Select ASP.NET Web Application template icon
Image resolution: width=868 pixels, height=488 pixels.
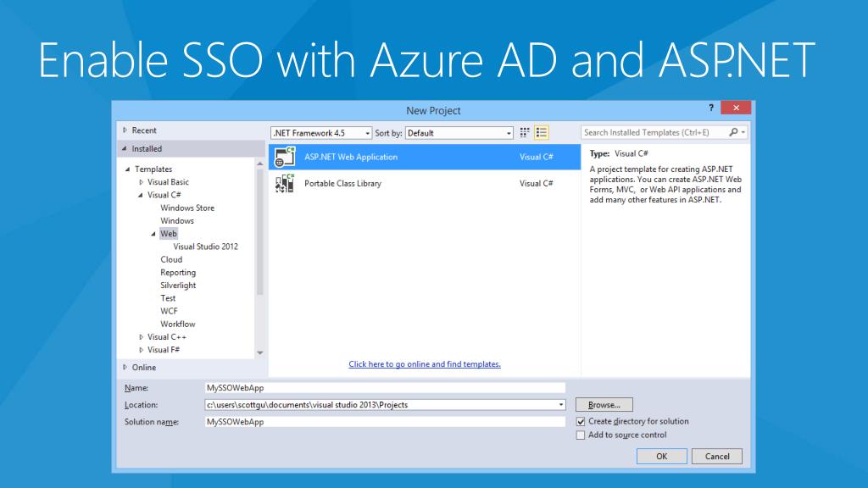(x=285, y=157)
